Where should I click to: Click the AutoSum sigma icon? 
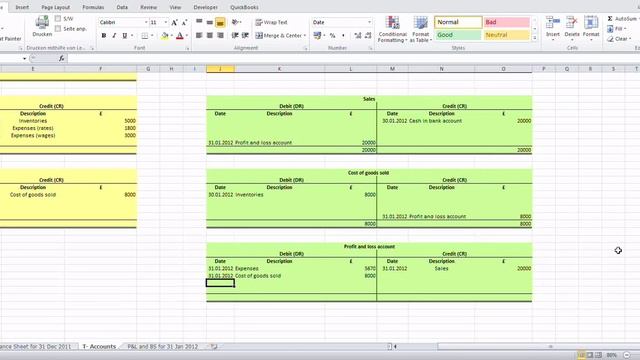click(610, 19)
